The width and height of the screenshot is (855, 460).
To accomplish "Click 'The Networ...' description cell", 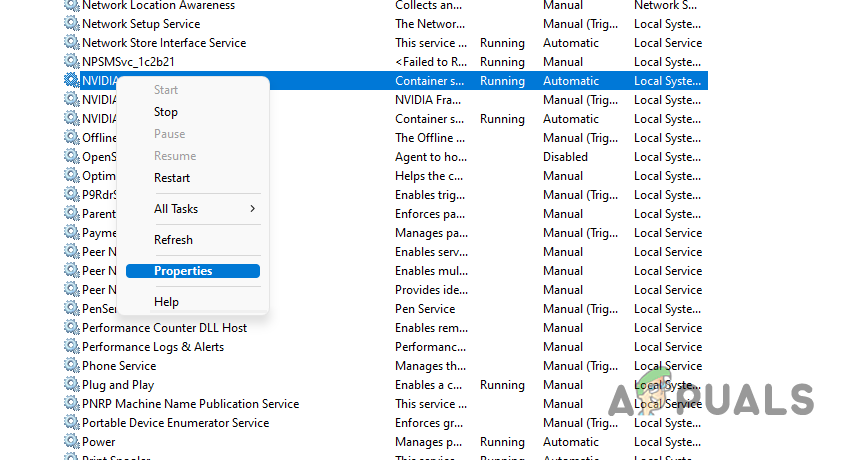I will click(430, 24).
